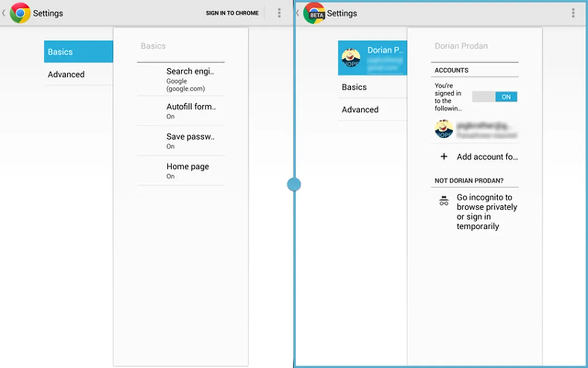
Task: Click the profile avatar in accounts list
Action: [444, 129]
